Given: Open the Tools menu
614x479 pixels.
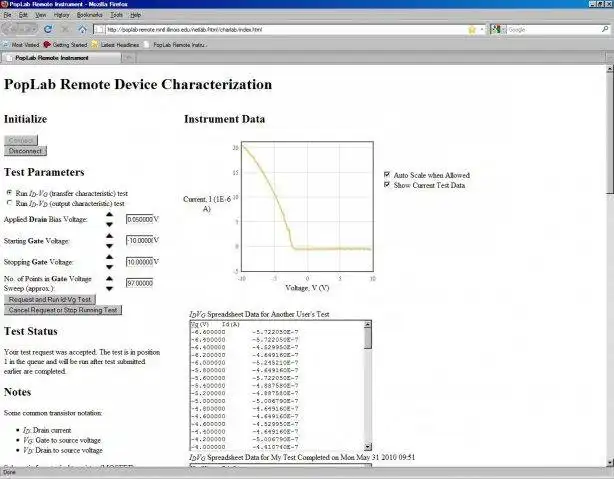Looking at the screenshot, I should 116,15.
